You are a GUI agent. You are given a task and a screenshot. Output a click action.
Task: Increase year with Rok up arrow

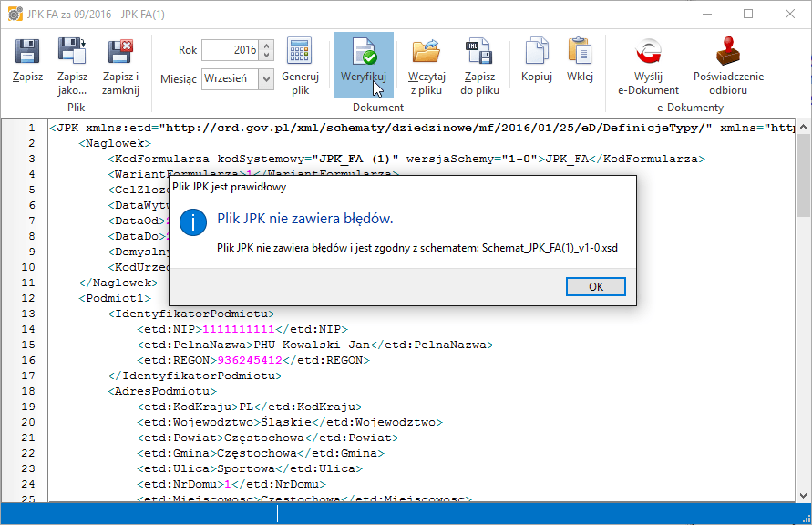[266, 45]
